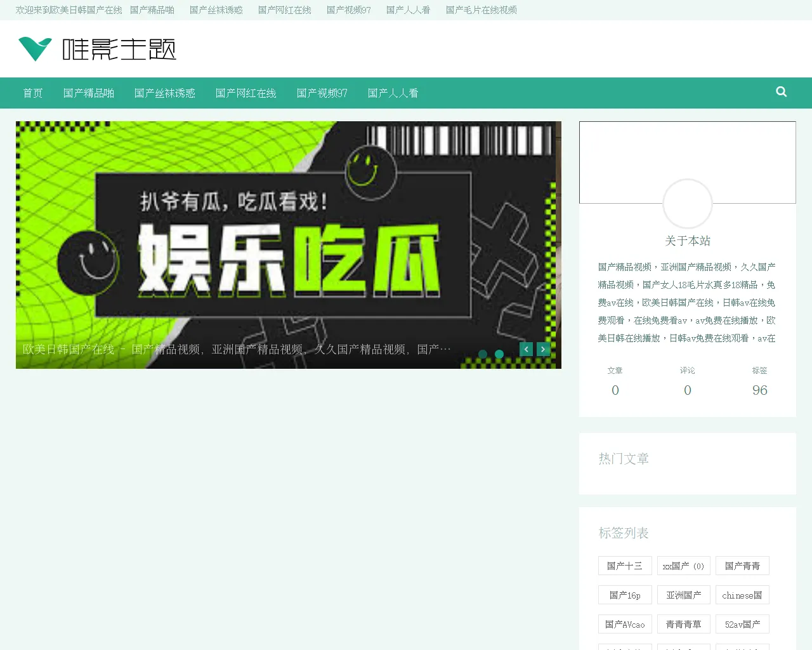The width and height of the screenshot is (812, 650).
Task: Open the 52av国产 tag
Action: [742, 624]
